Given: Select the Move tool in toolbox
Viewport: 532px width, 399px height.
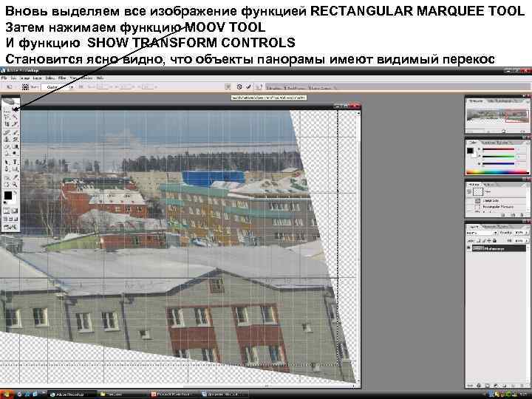Looking at the screenshot, I should point(15,109).
